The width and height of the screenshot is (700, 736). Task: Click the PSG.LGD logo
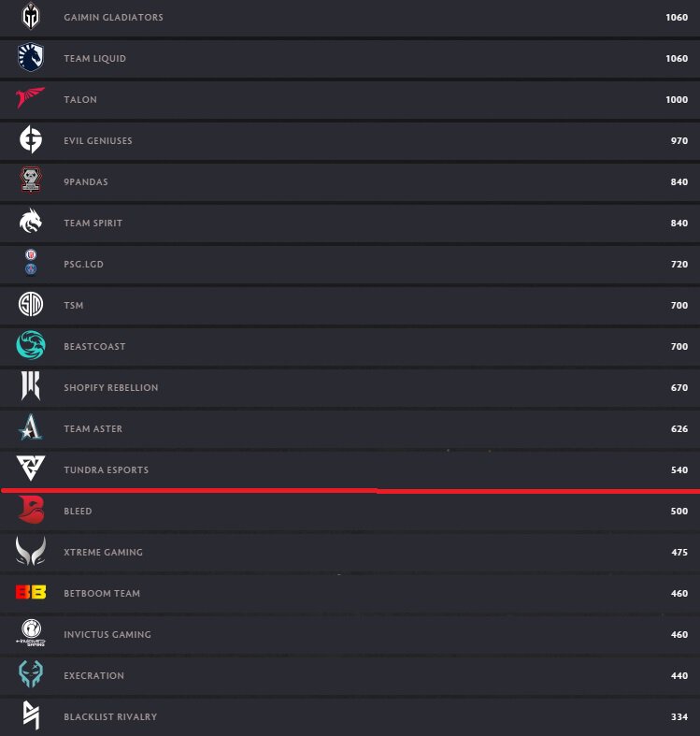(x=31, y=263)
